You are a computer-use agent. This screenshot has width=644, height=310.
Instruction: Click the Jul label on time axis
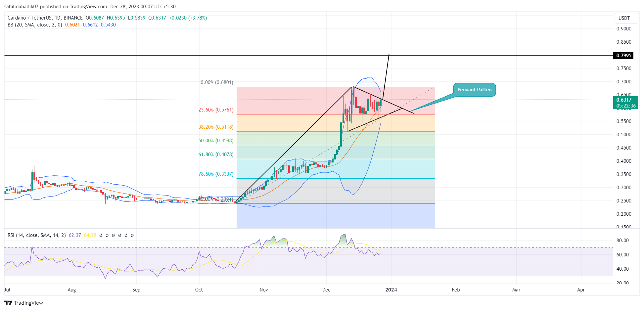pyautogui.click(x=7, y=290)
